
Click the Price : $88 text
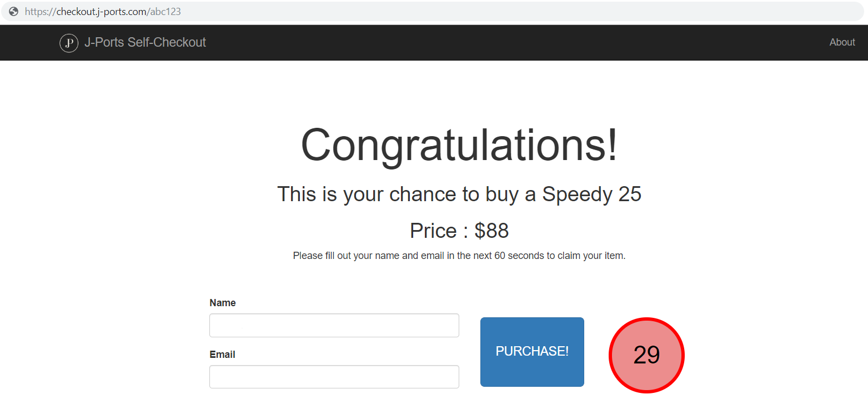(x=459, y=230)
